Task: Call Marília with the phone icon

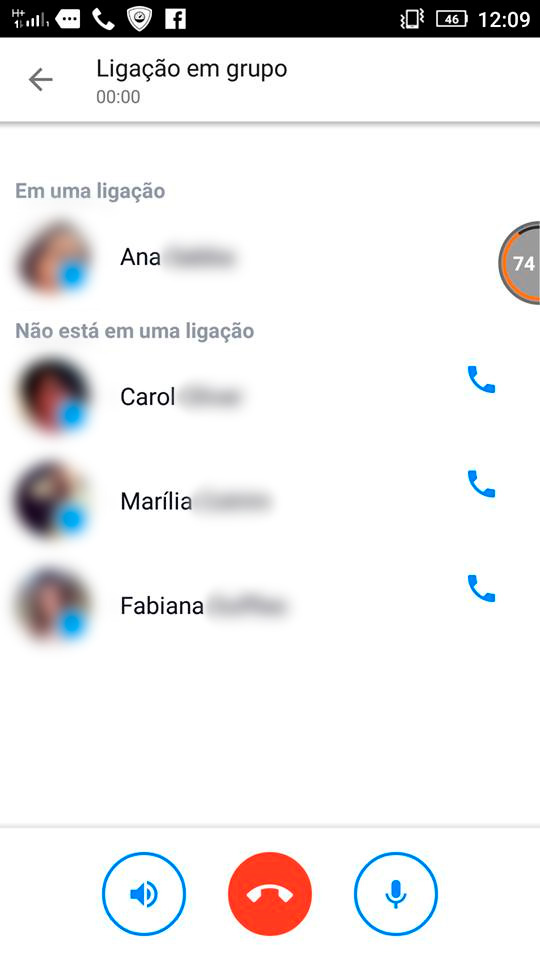Action: (481, 484)
